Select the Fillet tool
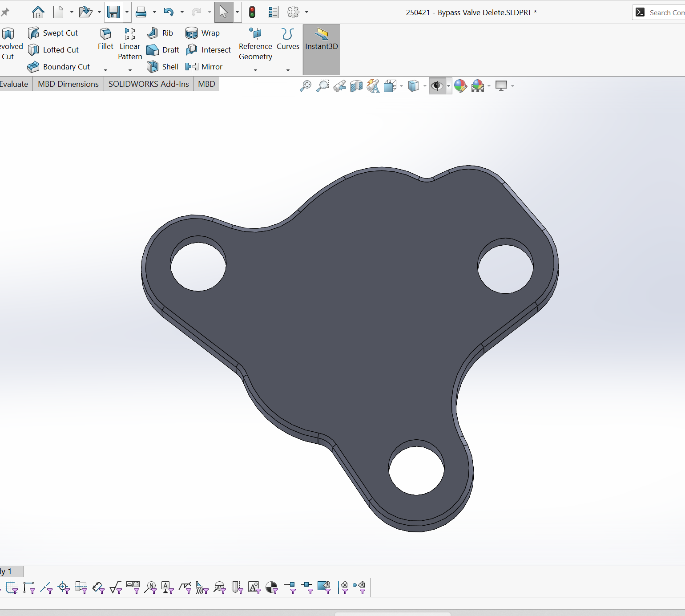 [x=105, y=40]
